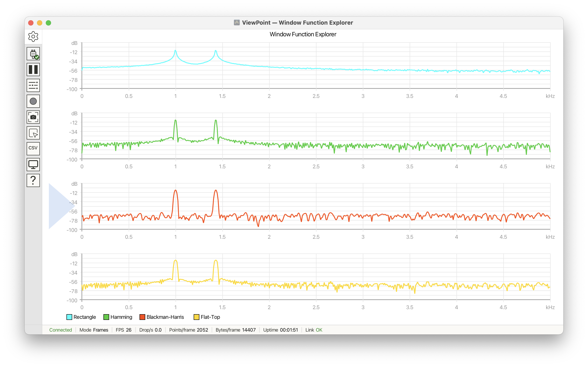
Task: Click the Blackman-Harris legend label
Action: coord(165,317)
